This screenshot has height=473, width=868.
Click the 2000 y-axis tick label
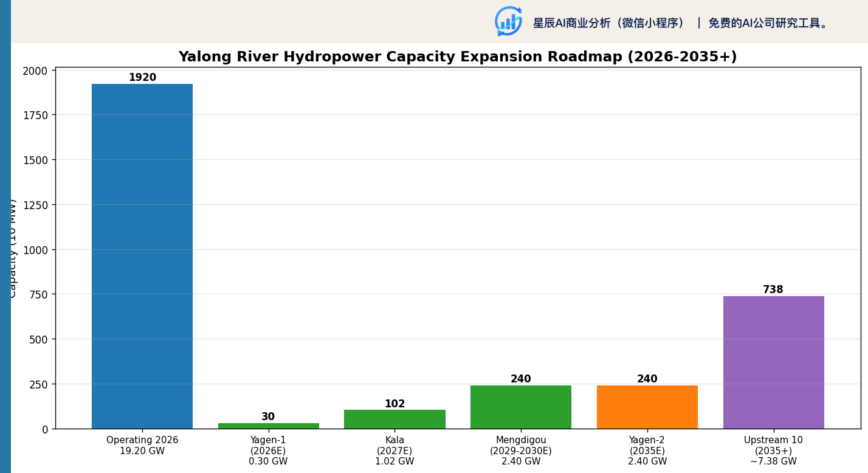[36, 71]
